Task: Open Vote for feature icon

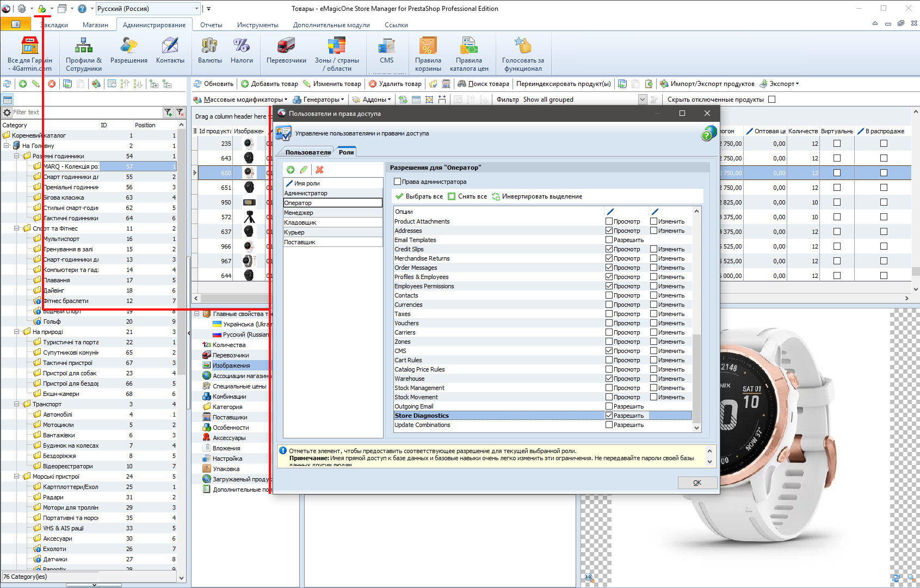Action: coord(523,54)
